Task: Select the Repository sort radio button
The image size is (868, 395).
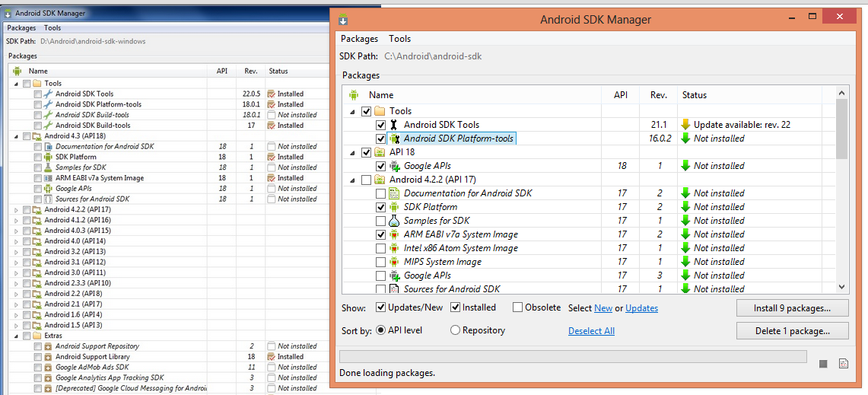Action: tap(455, 330)
